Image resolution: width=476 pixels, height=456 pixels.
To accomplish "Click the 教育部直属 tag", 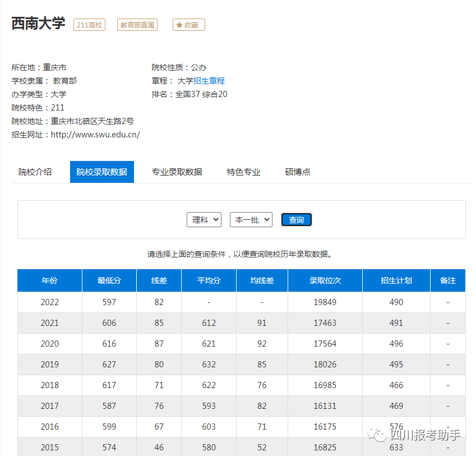I will click(137, 25).
